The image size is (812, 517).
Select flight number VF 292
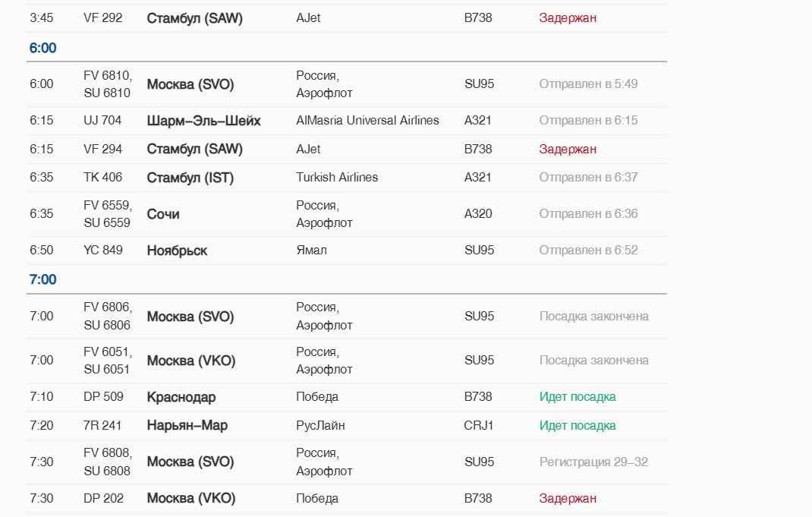pyautogui.click(x=102, y=17)
